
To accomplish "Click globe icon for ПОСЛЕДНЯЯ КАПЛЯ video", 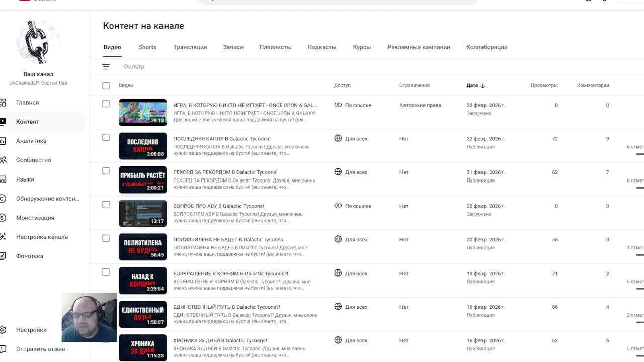I will click(338, 138).
